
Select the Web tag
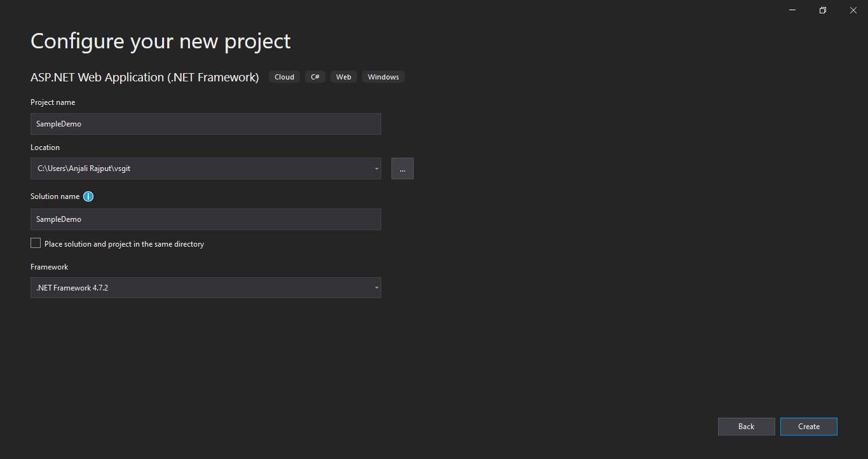[x=344, y=77]
